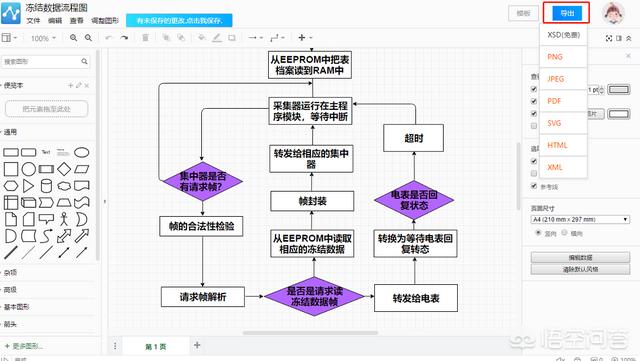The width and height of the screenshot is (640, 361).
Task: Click the undo arrow icon
Action: [x=109, y=38]
